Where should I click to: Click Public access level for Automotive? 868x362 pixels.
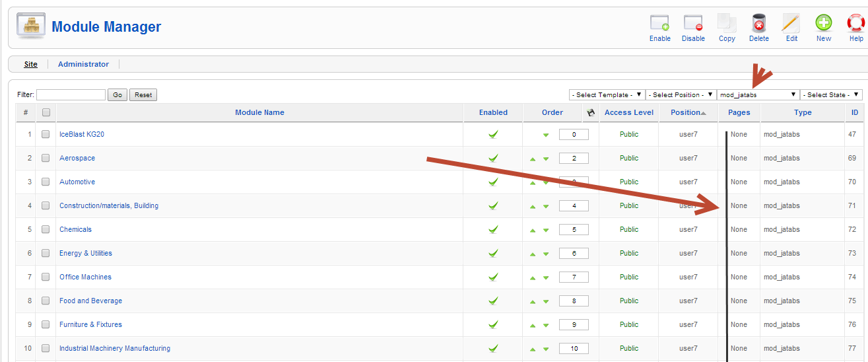[x=629, y=182]
